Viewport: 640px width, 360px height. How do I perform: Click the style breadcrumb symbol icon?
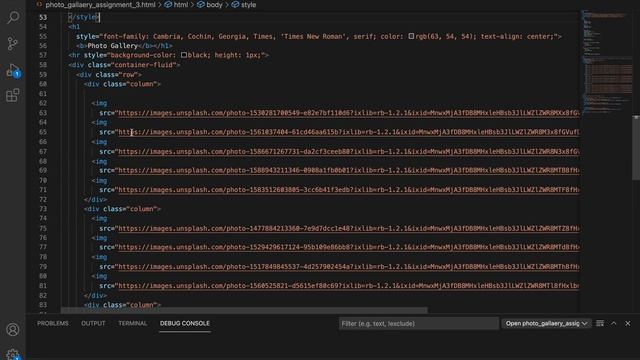[235, 5]
